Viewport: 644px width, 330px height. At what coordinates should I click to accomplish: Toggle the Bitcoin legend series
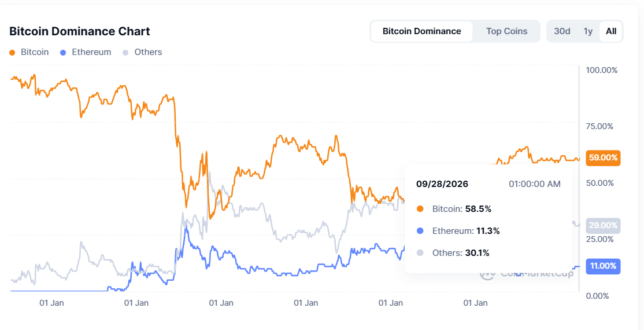[x=29, y=52]
